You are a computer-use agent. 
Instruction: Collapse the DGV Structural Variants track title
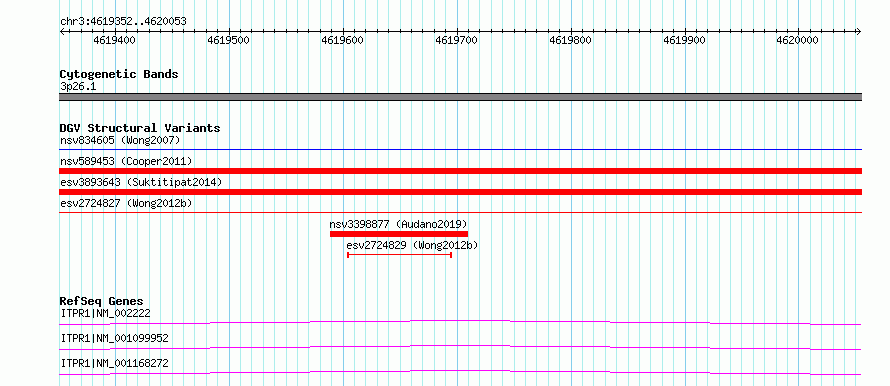[x=140, y=128]
